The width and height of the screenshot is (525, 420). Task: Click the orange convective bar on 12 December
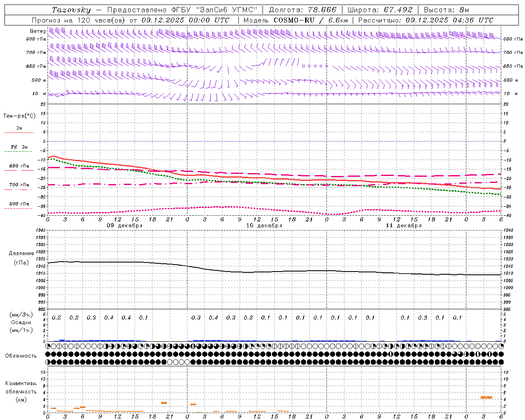coord(486,397)
